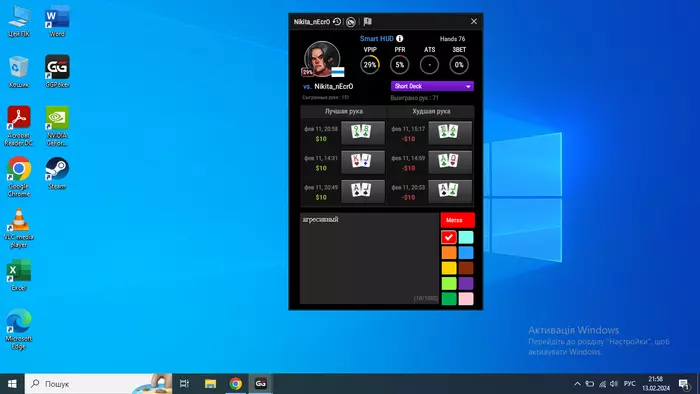Show hidden system tray icons chevron
The height and width of the screenshot is (394, 700).
577,384
